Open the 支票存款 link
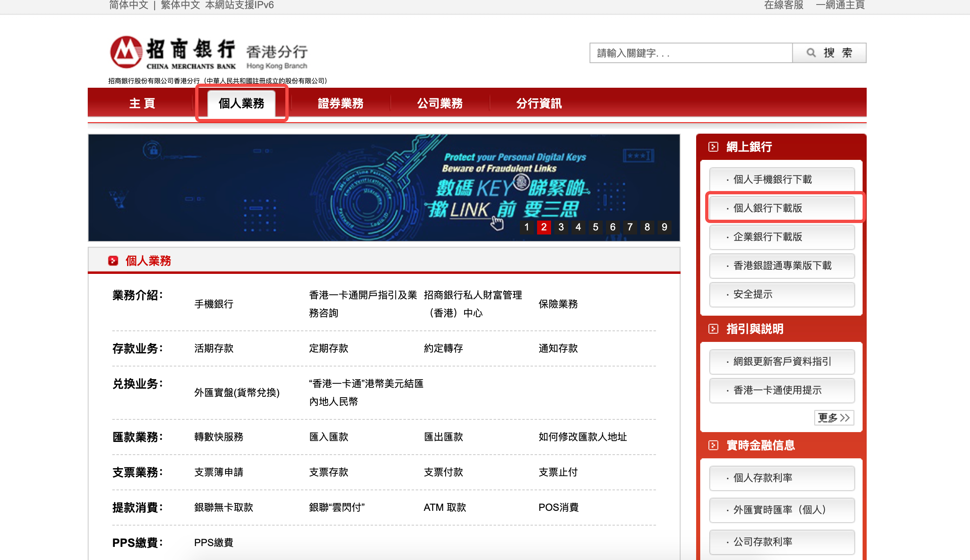The height and width of the screenshot is (560, 970). pos(328,472)
